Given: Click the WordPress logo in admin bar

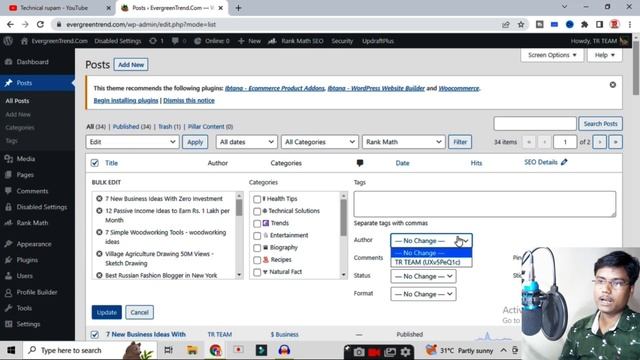Looking at the screenshot, I should pos(8,41).
